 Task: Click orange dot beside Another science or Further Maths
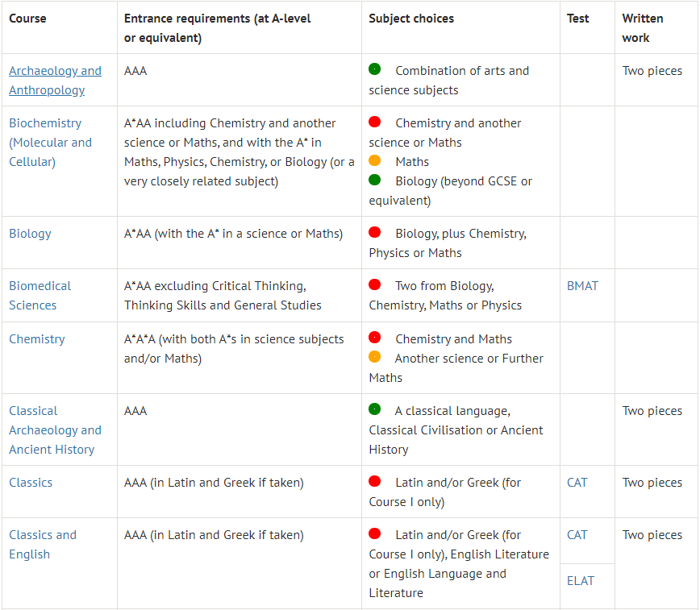pos(374,357)
